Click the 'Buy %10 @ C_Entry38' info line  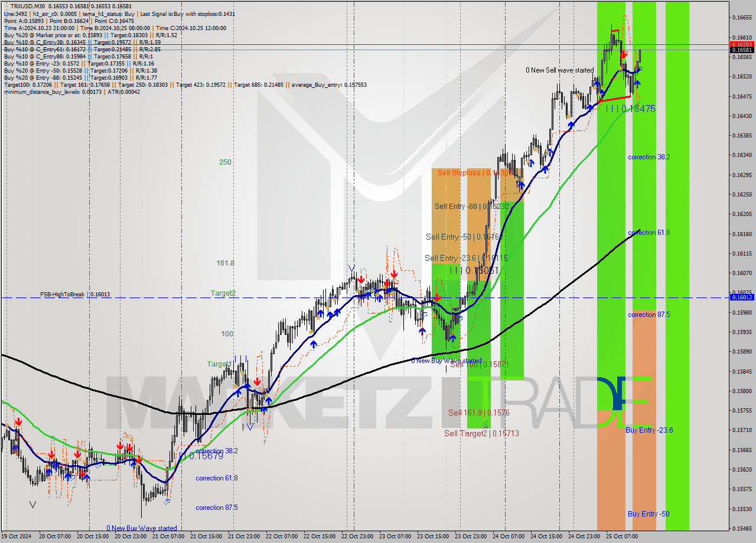(82, 42)
